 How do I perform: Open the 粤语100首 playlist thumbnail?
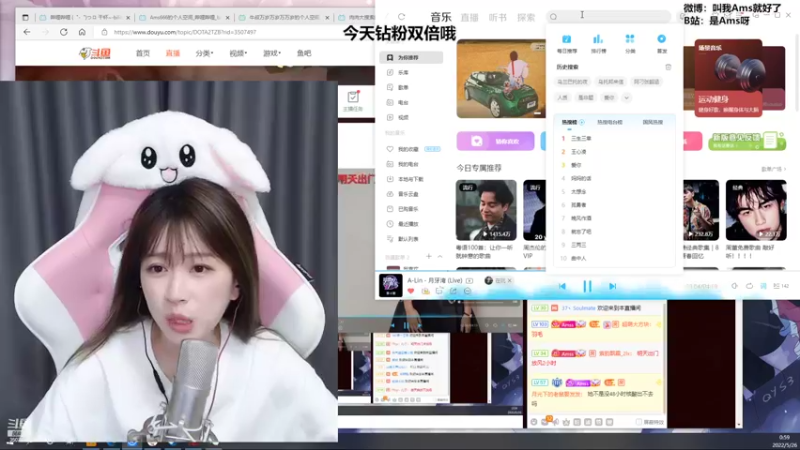pos(486,210)
